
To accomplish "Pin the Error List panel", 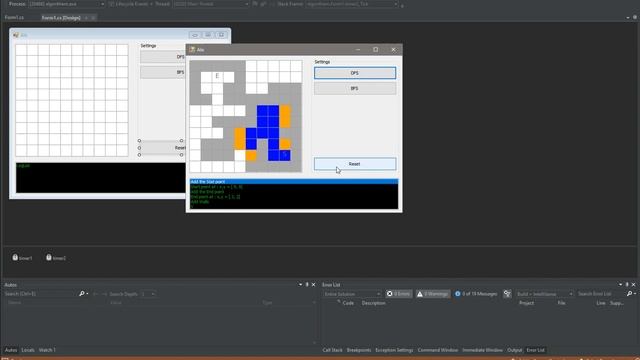I will 627,284.
